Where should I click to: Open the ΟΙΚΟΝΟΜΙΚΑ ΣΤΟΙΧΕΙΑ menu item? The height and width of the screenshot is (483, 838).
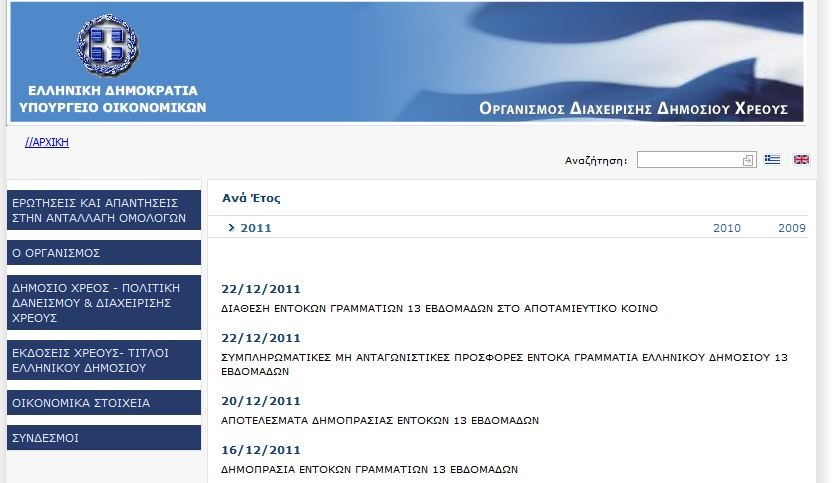click(x=104, y=402)
